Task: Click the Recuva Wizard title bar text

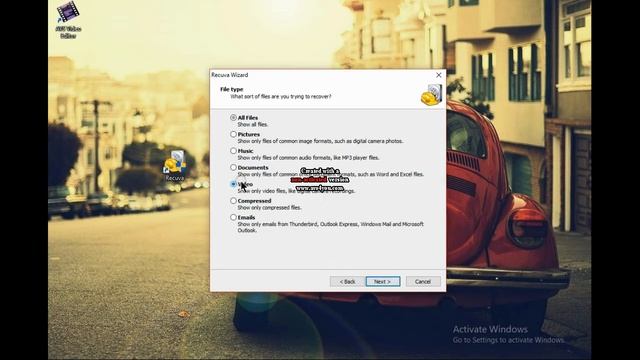Action: pos(229,75)
